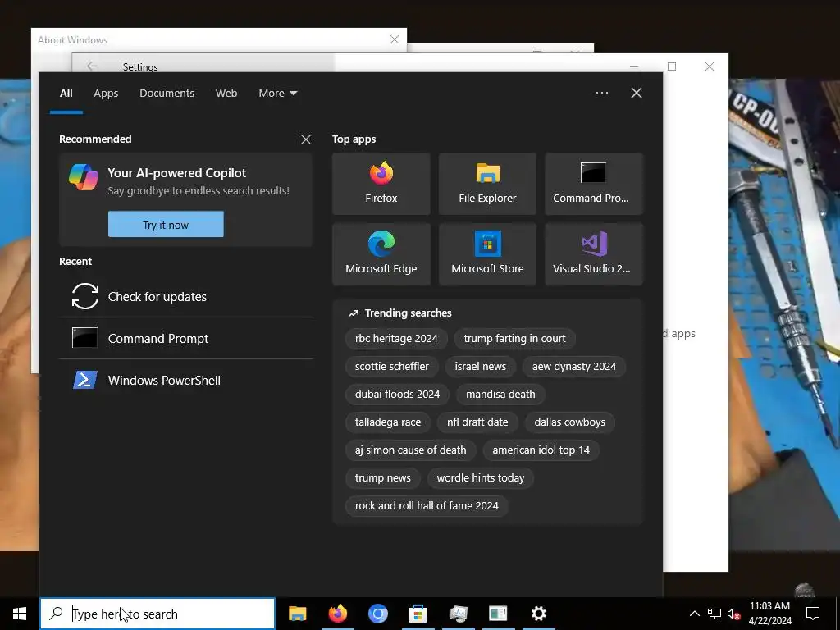
Task: Search trending nfl draft date
Action: (x=477, y=422)
